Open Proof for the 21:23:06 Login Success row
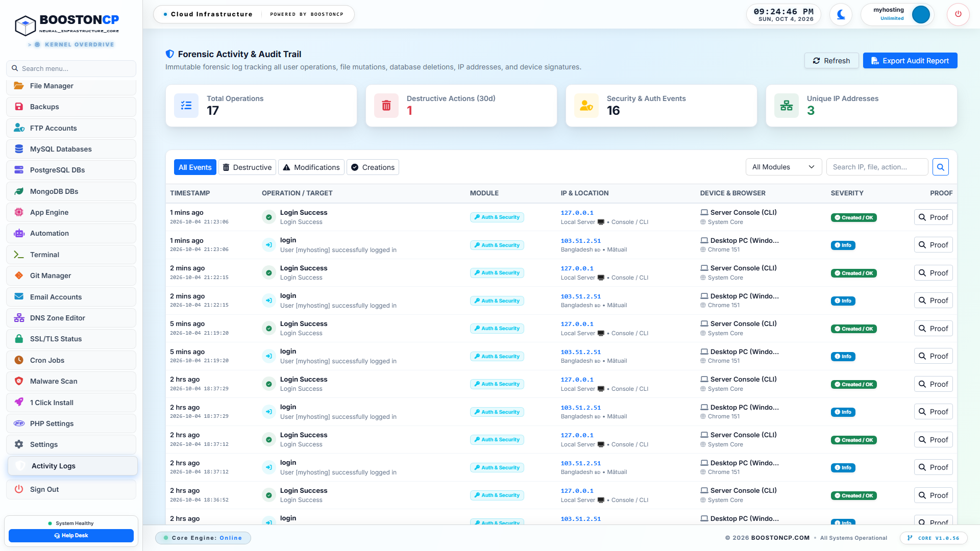The height and width of the screenshot is (551, 980). click(x=933, y=217)
